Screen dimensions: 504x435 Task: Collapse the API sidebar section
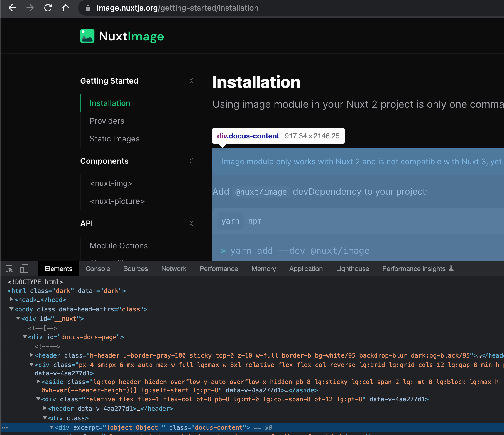tap(191, 223)
